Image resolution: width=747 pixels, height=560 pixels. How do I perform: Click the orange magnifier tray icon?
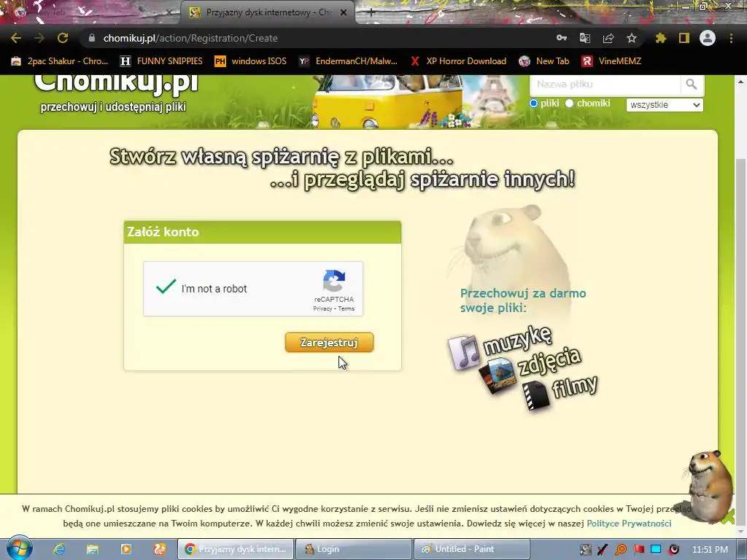coord(621,549)
